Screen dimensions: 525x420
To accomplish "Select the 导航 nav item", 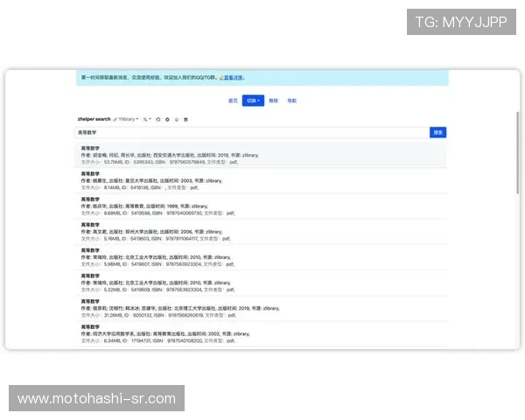I will point(292,101).
